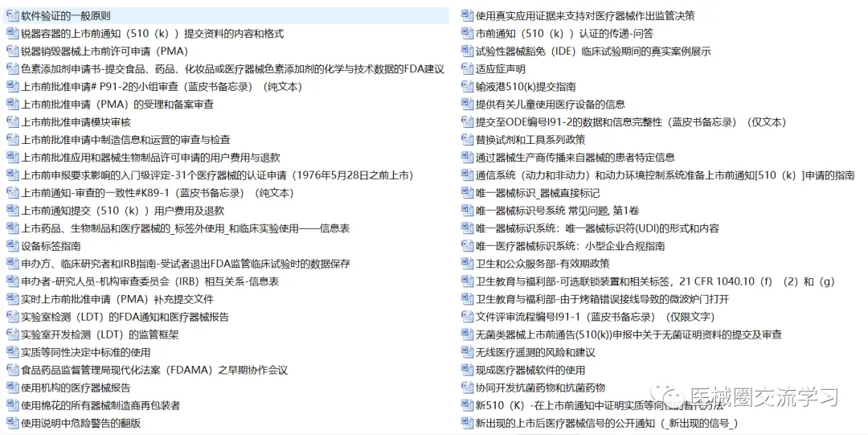Screen dimensions: 868x435
Task: Click the document icon for 替换试剂和工具系列政策
Action: tap(467, 140)
